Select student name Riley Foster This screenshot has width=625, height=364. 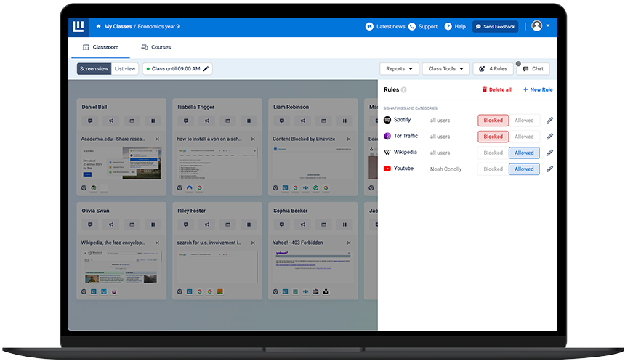(191, 211)
